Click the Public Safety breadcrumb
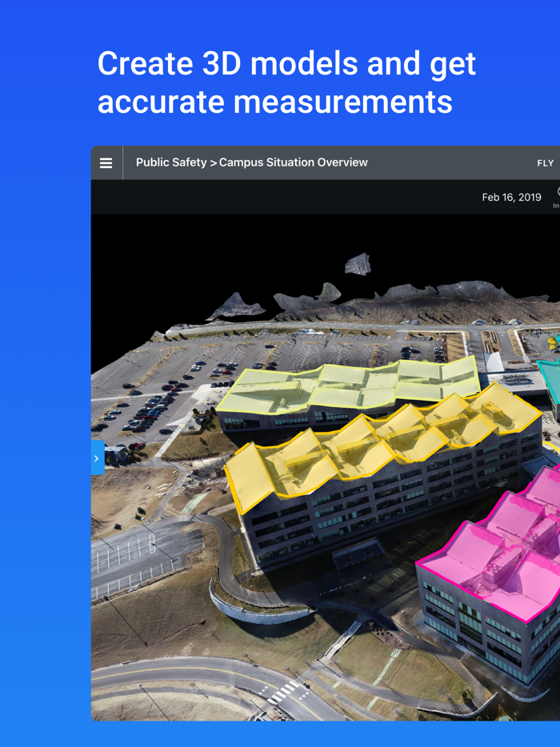 pyautogui.click(x=171, y=162)
